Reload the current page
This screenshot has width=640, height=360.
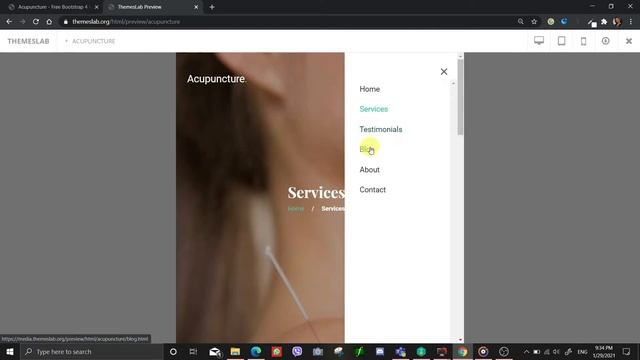[36, 22]
